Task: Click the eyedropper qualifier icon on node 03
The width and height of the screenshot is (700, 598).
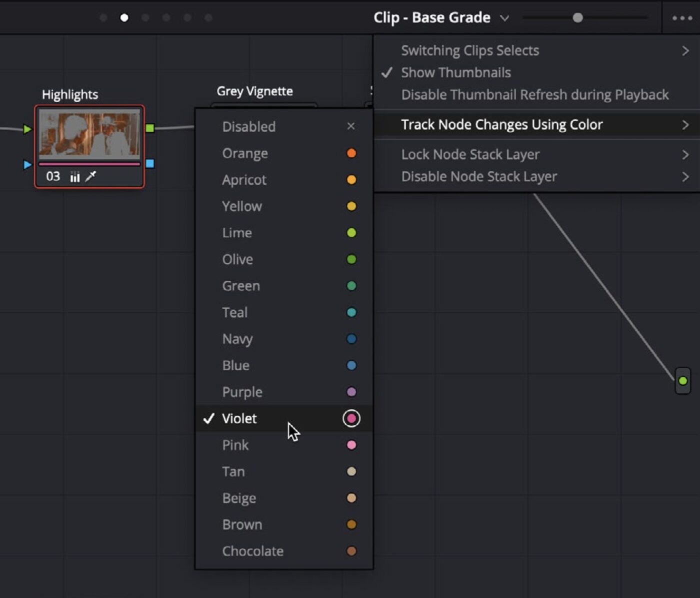Action: point(91,176)
